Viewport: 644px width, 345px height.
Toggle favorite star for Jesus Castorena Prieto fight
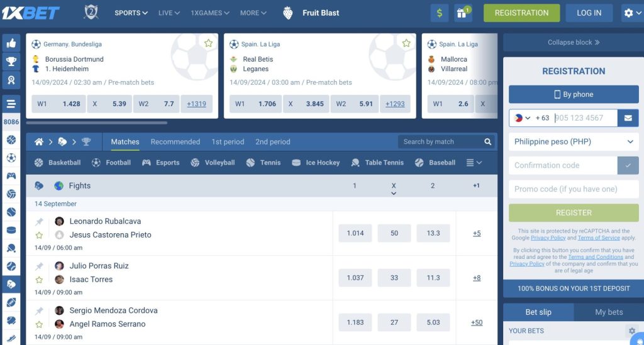tap(39, 235)
